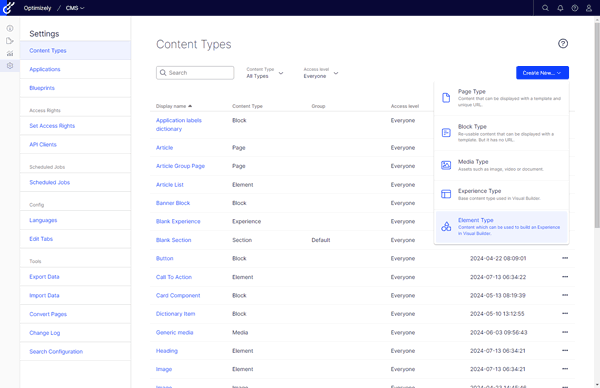Screen dimensions: 600x388
Task: Open more options for Button row
Action: tap(565, 258)
